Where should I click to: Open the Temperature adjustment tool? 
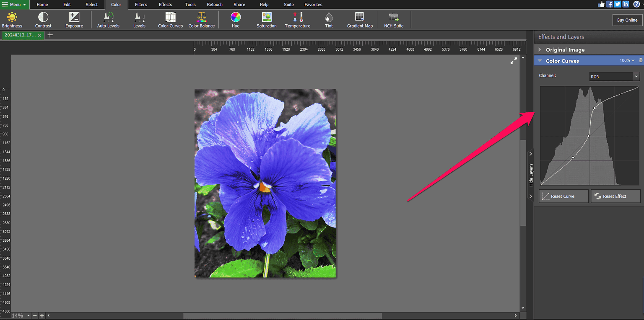(x=297, y=19)
